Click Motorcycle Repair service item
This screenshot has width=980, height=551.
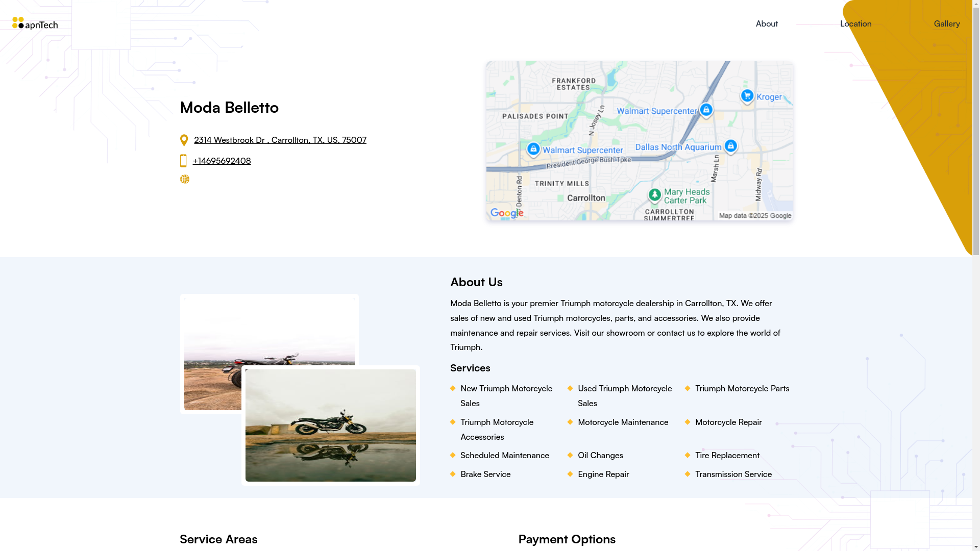tap(728, 422)
